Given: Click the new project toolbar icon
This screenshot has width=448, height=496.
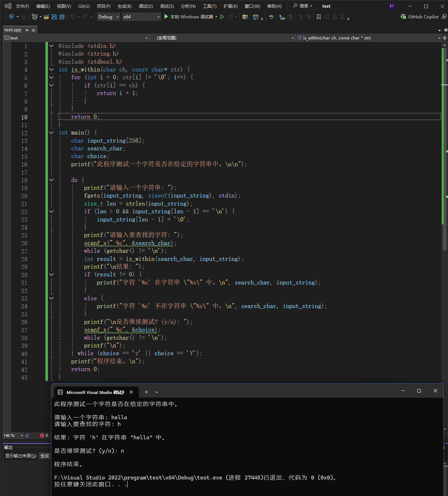Looking at the screenshot, I should point(35,17).
